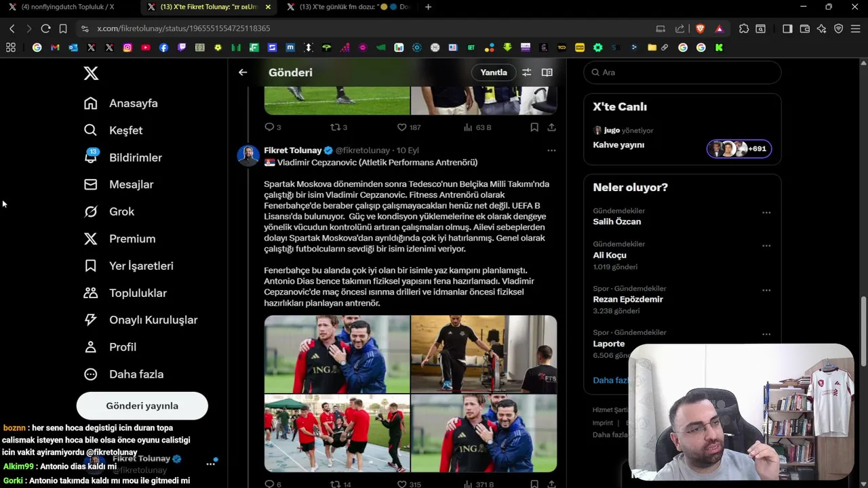
Task: Open browser extensions puzzle icon
Action: (744, 28)
